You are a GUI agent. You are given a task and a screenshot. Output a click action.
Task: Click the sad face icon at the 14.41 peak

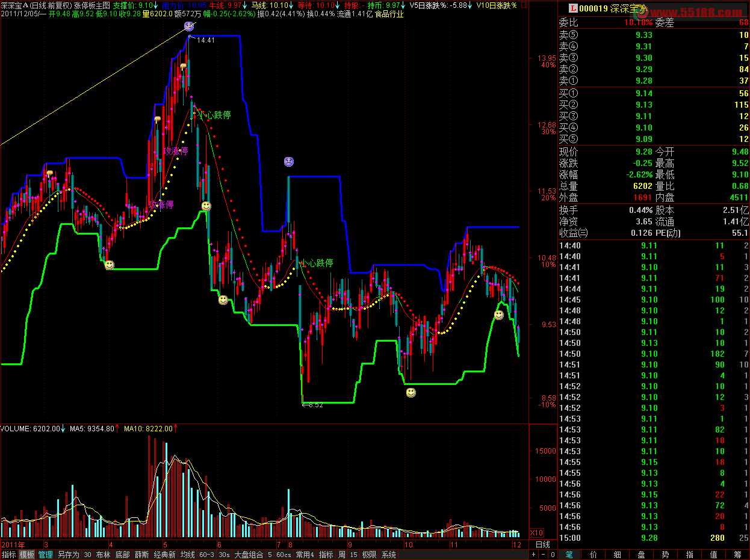(189, 26)
